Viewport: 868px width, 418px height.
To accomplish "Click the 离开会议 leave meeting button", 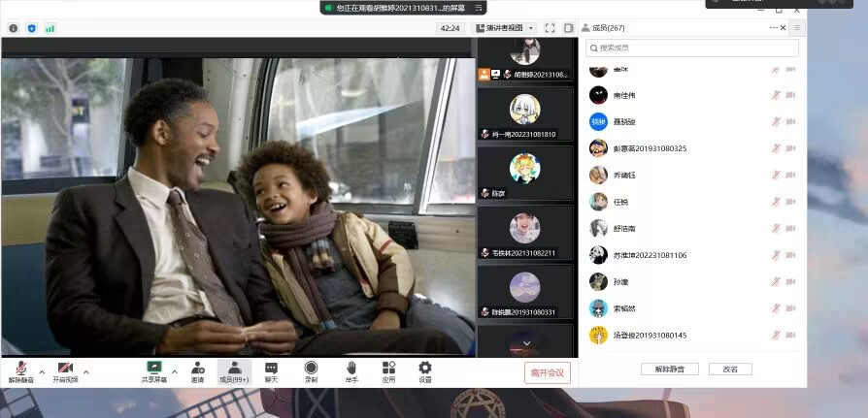I will 548,373.
